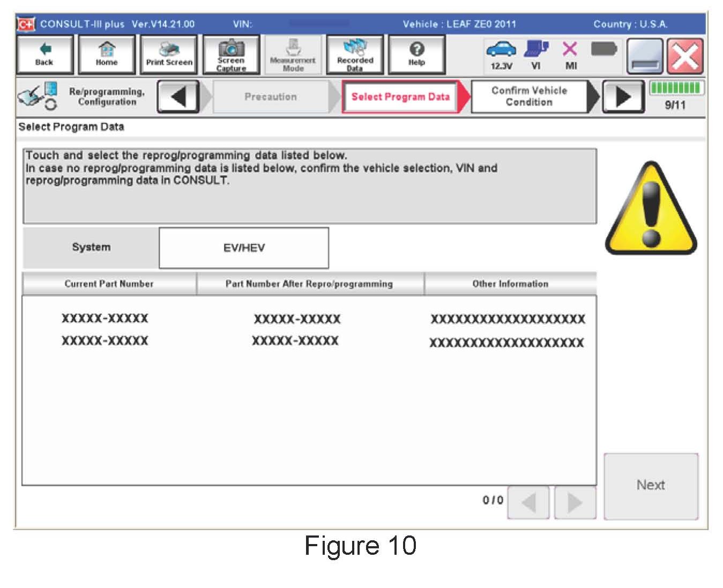Go to Home screen icon

coord(106,55)
